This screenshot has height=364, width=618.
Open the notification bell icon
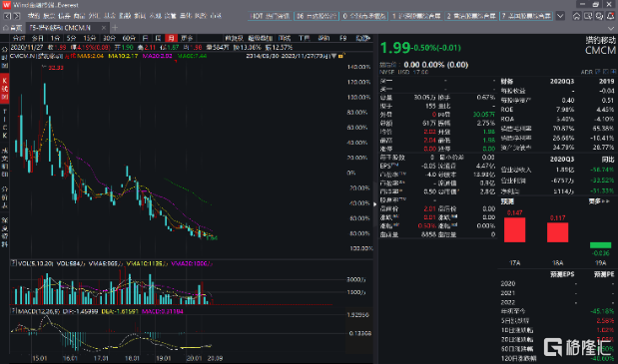[x=611, y=16]
